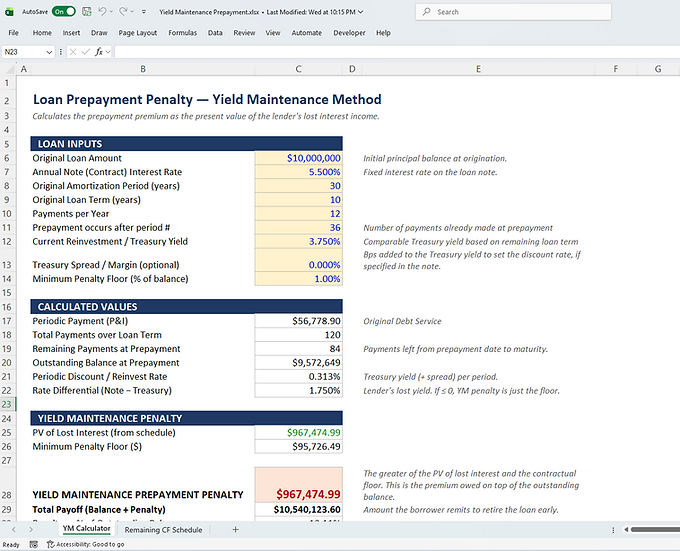680x551 pixels.
Task: Click the Enter checkmark icon in formula bar
Action: pyautogui.click(x=86, y=52)
